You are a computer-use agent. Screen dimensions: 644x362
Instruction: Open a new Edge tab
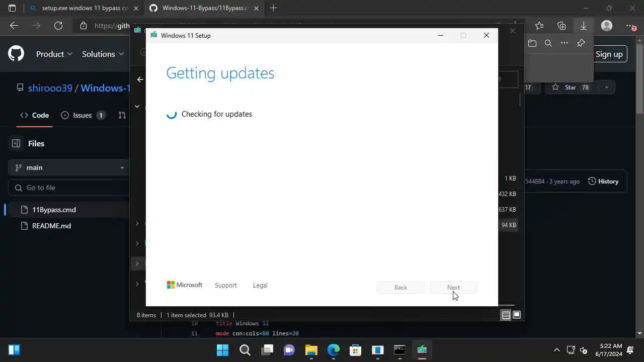pyautogui.click(x=273, y=8)
